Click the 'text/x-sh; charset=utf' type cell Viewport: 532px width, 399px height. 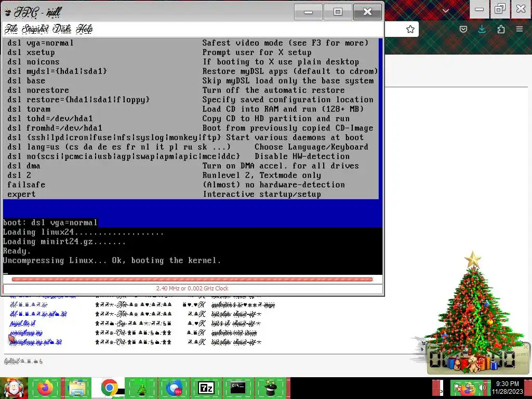236,323
